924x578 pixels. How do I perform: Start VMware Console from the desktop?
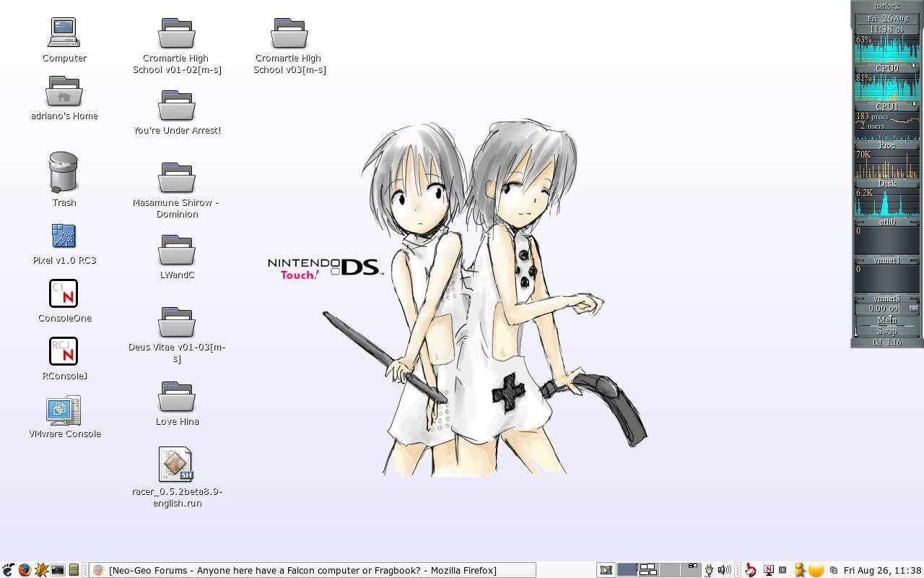(64, 410)
